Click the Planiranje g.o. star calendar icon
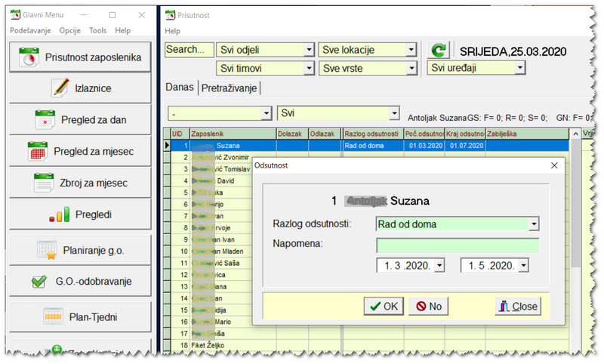 point(47,251)
